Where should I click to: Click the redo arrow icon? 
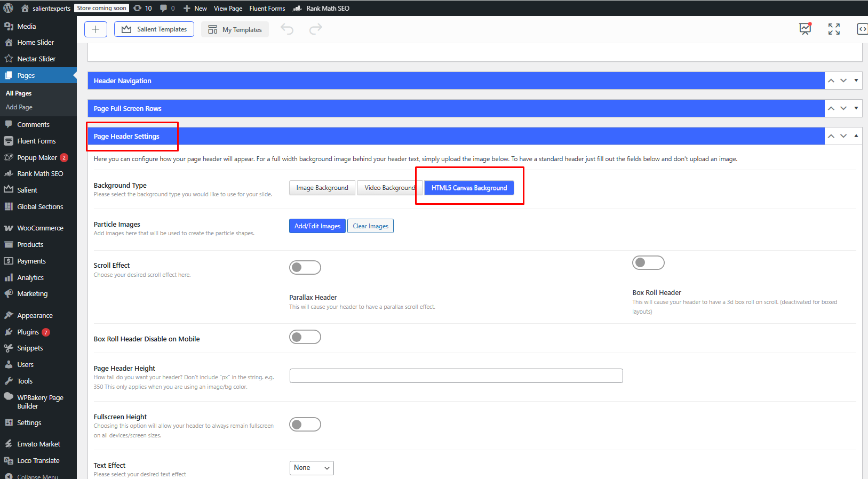pos(316,29)
